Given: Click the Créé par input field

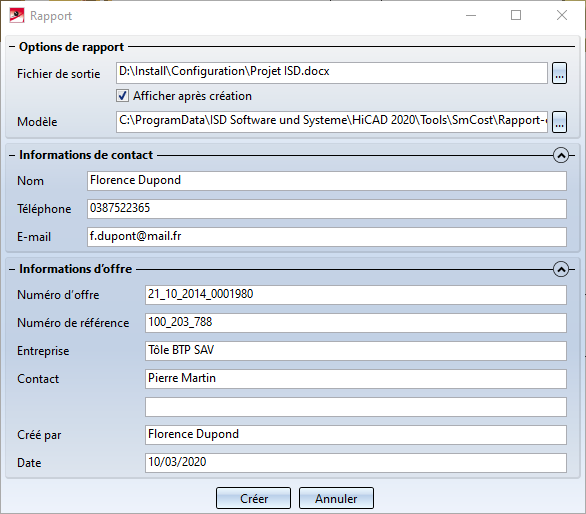Looking at the screenshot, I should (356, 435).
